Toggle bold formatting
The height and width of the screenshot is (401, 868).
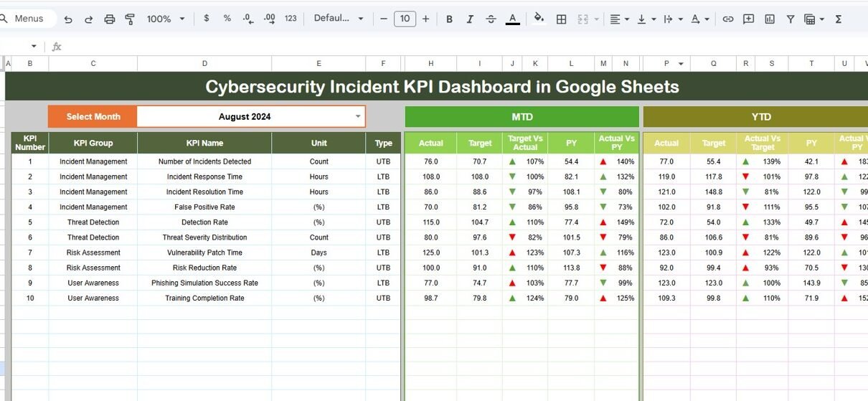[449, 19]
